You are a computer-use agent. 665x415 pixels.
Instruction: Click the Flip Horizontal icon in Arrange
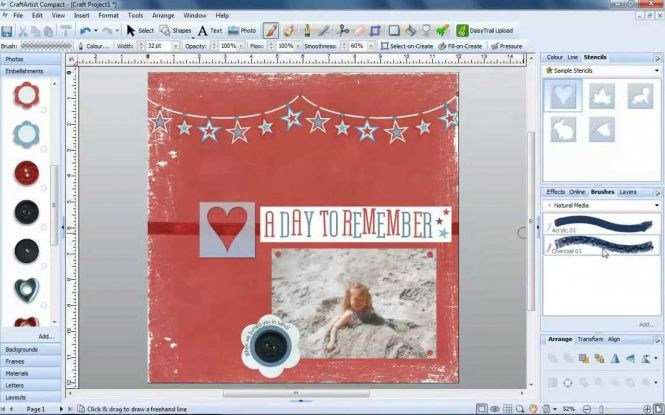click(615, 359)
